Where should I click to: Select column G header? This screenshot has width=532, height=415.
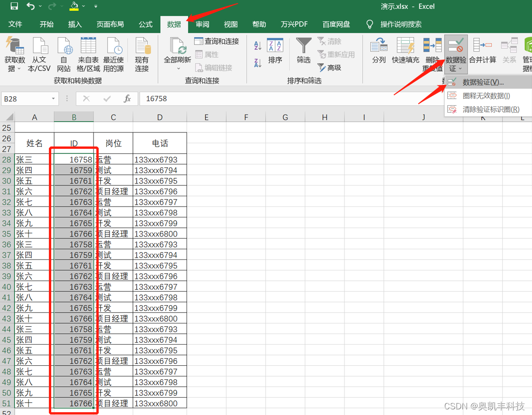pyautogui.click(x=285, y=117)
